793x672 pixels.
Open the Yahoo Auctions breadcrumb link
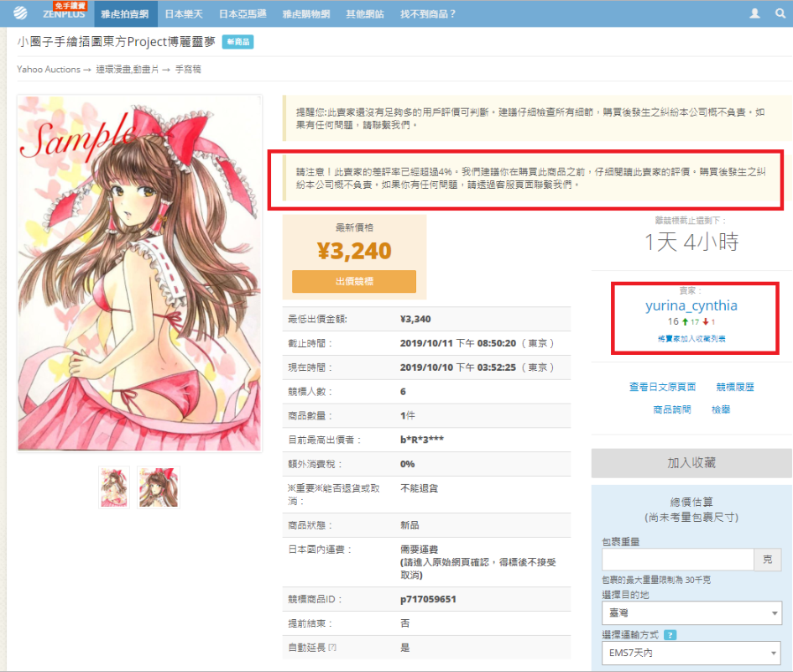tap(49, 70)
